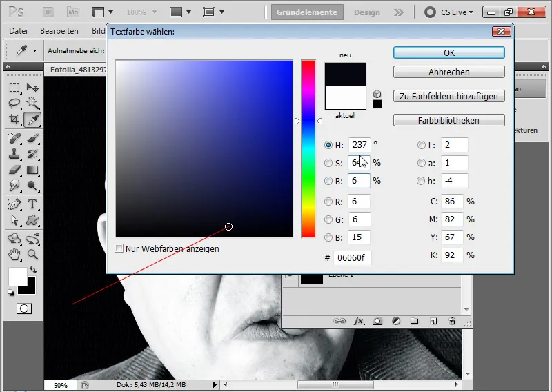Screen dimensions: 552x392
Task: Select the Zoom tool
Action: click(x=32, y=254)
